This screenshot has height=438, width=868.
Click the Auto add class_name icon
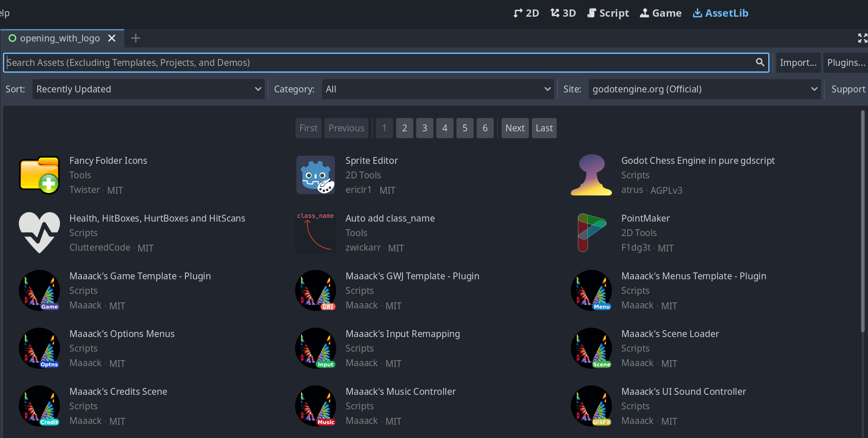[x=316, y=233]
